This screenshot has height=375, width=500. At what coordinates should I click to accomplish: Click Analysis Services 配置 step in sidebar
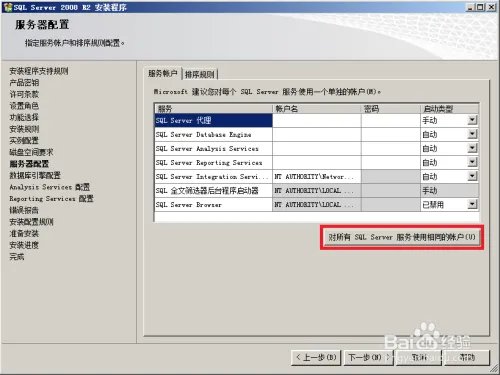click(50, 187)
